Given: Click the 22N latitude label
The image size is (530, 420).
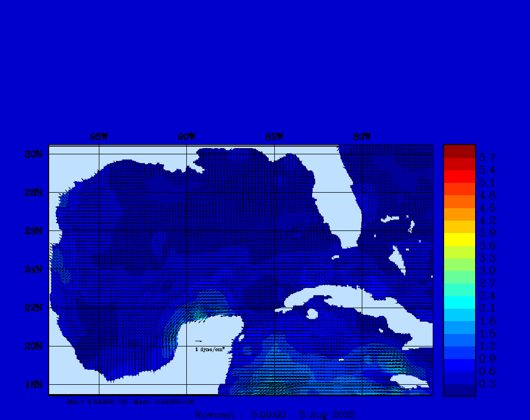Looking at the screenshot, I should [33, 308].
